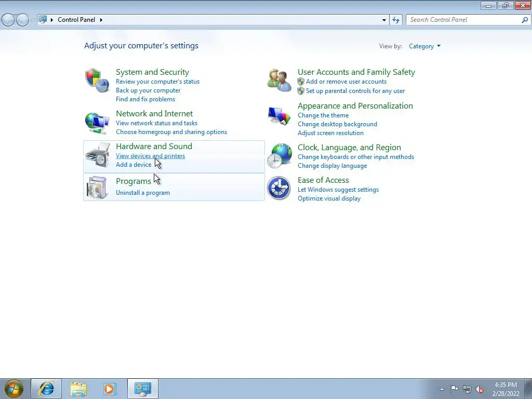This screenshot has width=532, height=399.
Task: Open Hardware and Sound heading
Action: [x=154, y=146]
